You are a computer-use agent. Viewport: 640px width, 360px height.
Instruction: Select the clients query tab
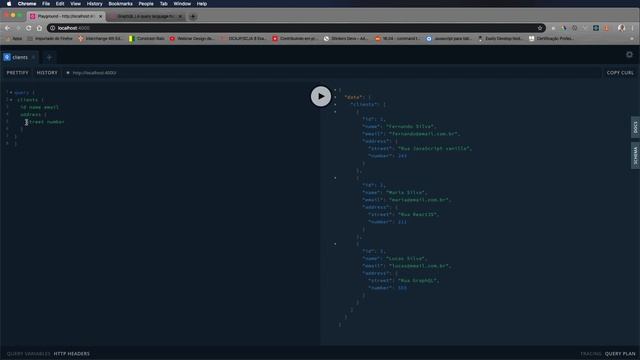coord(20,58)
